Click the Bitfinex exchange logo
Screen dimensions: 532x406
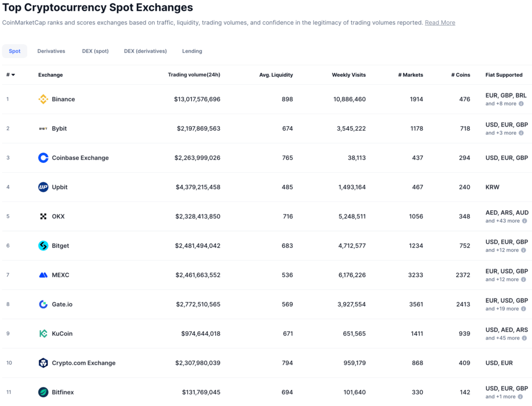[44, 392]
